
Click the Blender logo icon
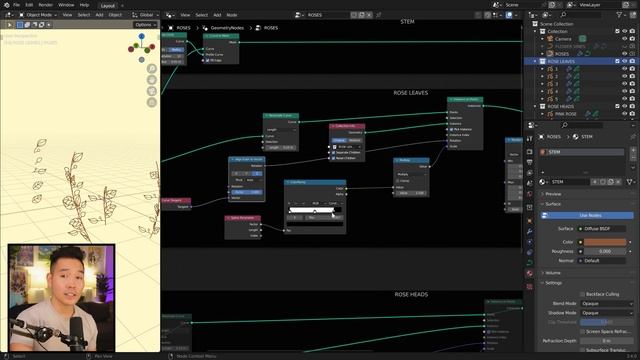pyautogui.click(x=7, y=5)
